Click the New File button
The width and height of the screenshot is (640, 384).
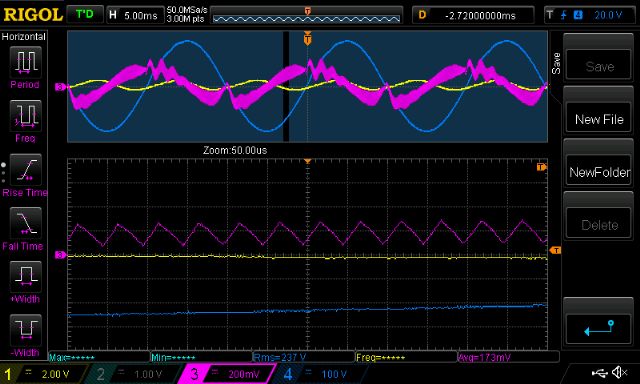pyautogui.click(x=599, y=119)
